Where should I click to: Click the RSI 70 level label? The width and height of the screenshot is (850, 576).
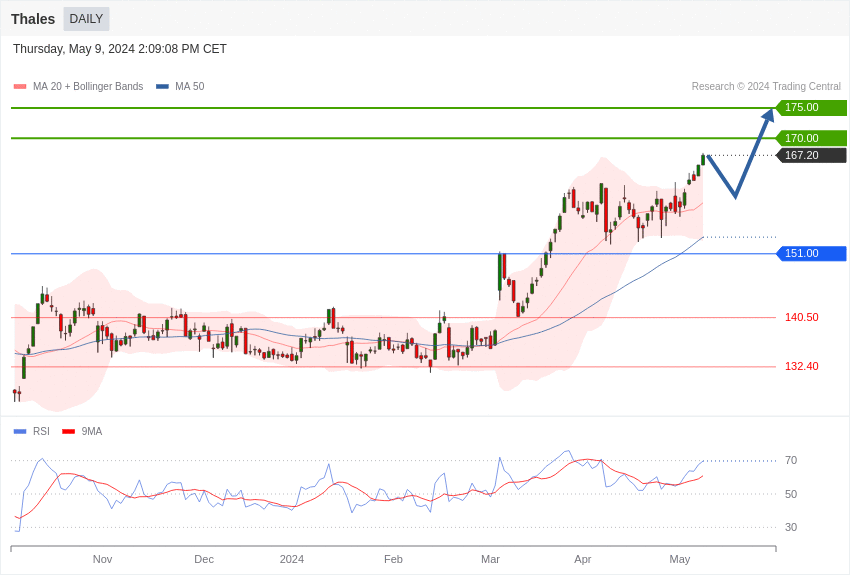[791, 461]
